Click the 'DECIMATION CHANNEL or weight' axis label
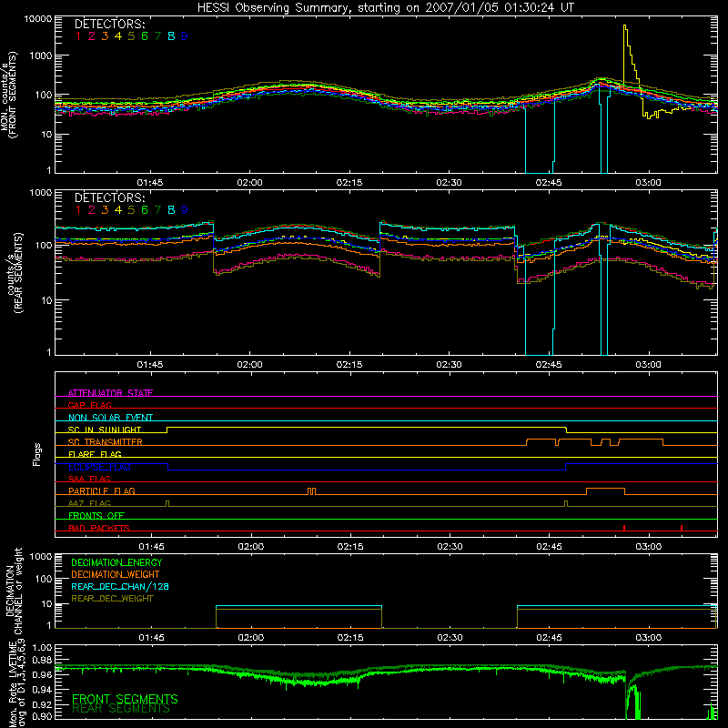 click(13, 591)
